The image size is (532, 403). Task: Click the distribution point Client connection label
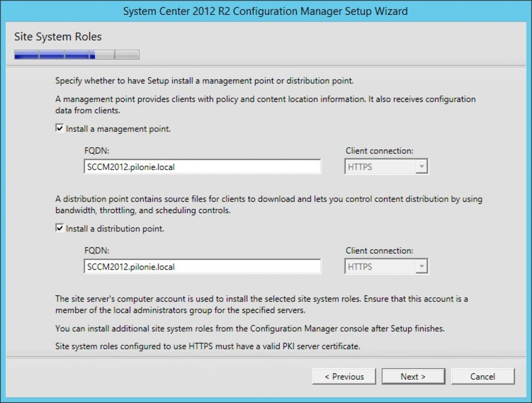[379, 250]
